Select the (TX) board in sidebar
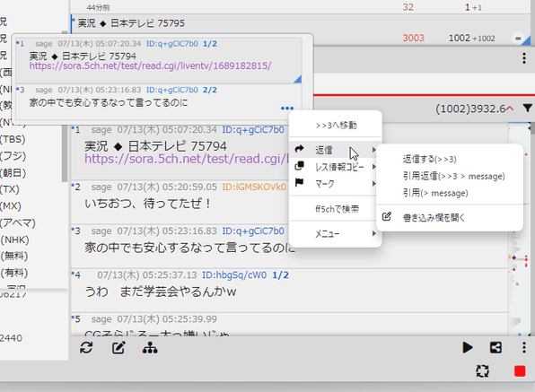This screenshot has width=535, height=392. tap(10, 189)
